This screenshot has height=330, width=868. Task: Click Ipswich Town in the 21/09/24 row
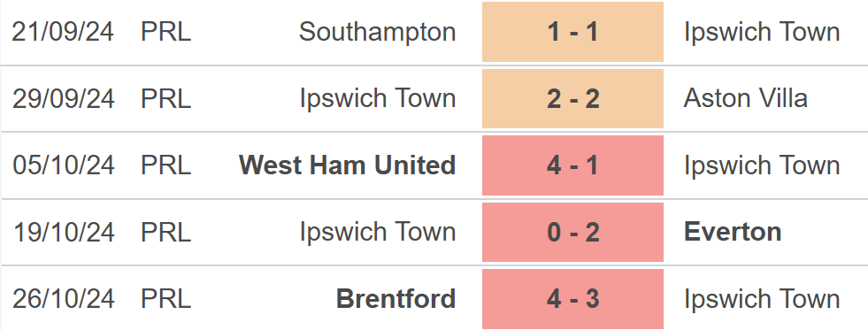(762, 32)
